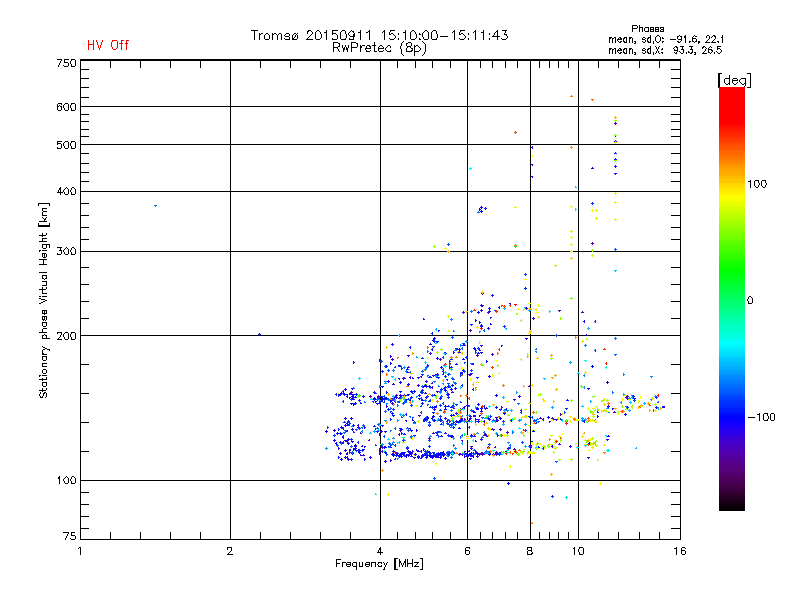This screenshot has height=600, width=800.
Task: Click the red 'HV Off' label
Action: [x=108, y=45]
